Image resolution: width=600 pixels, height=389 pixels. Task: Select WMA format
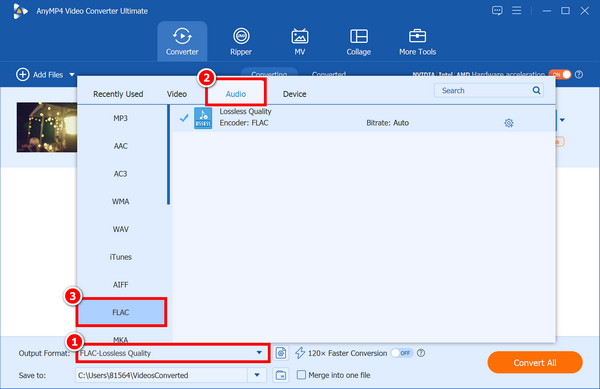coord(121,202)
